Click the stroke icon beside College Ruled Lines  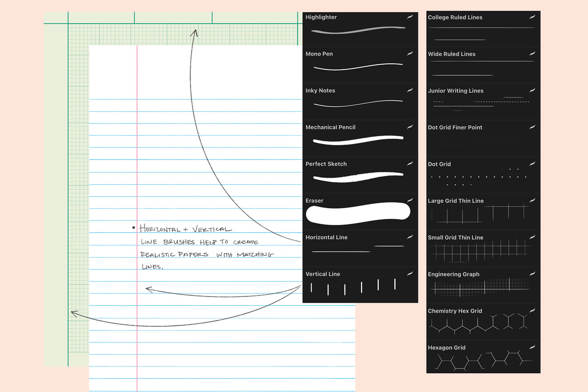[532, 17]
